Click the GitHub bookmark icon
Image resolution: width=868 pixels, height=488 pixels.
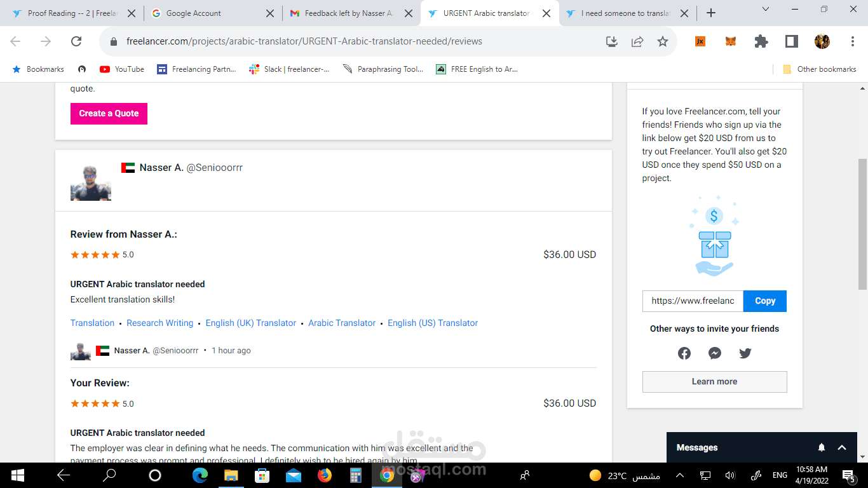coord(82,69)
